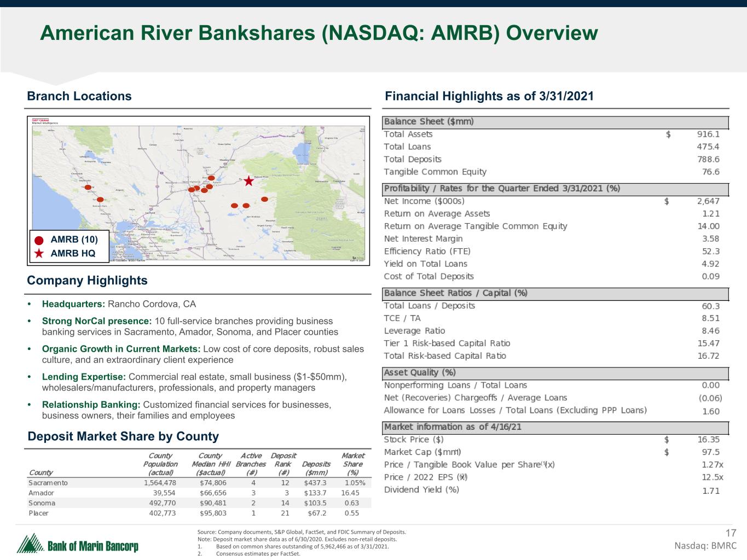Click the bold Headquarters: bullet label
Viewport: 747px width, 560px height.
click(x=73, y=304)
